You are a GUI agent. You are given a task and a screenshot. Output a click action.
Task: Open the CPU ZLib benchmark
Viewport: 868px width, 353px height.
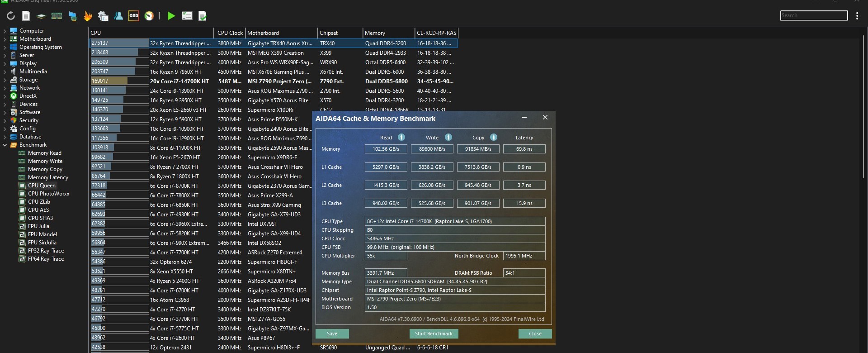(x=39, y=202)
